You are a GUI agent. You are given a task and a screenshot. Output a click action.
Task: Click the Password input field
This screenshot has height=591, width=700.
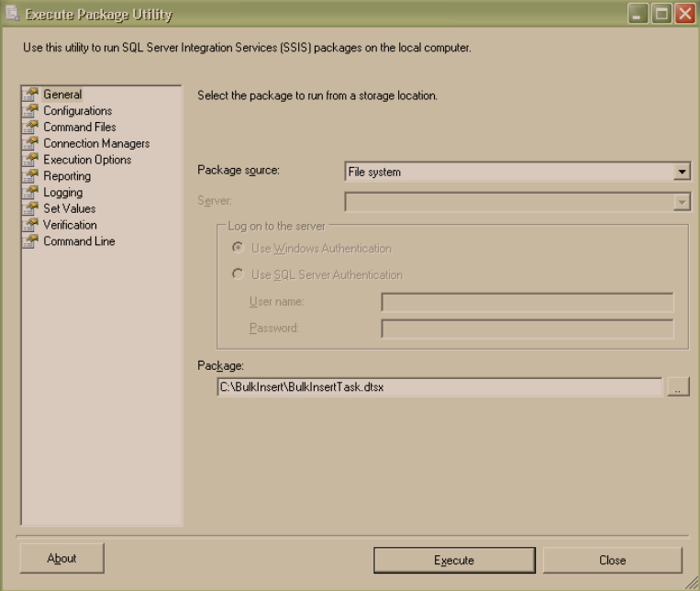pyautogui.click(x=528, y=329)
